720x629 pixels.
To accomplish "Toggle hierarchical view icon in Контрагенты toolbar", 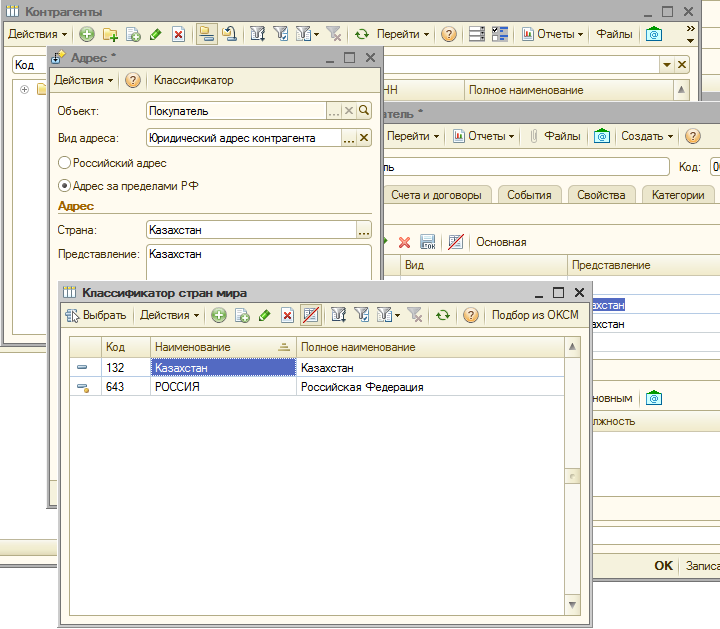I will click(x=205, y=34).
